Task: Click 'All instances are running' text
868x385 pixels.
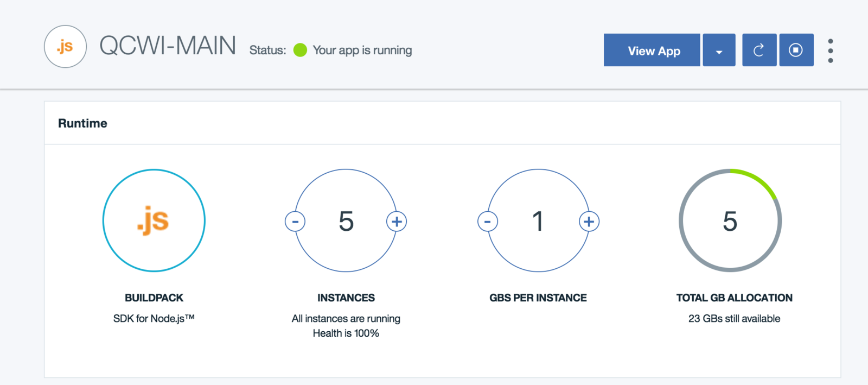Action: pyautogui.click(x=346, y=319)
